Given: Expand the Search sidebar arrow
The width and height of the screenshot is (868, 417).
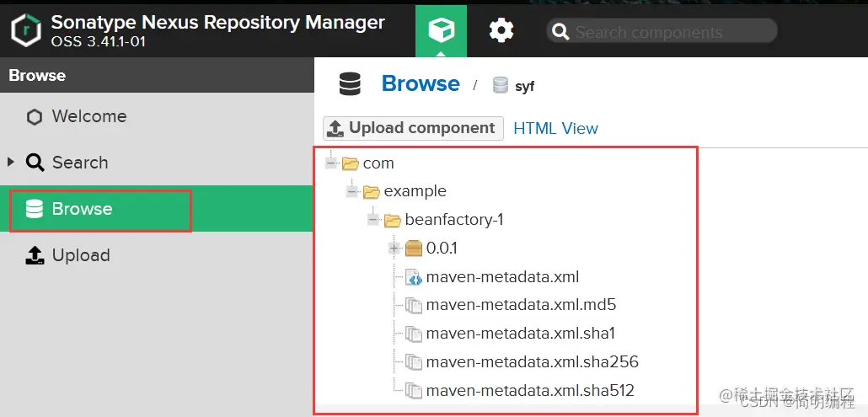Looking at the screenshot, I should [x=10, y=162].
